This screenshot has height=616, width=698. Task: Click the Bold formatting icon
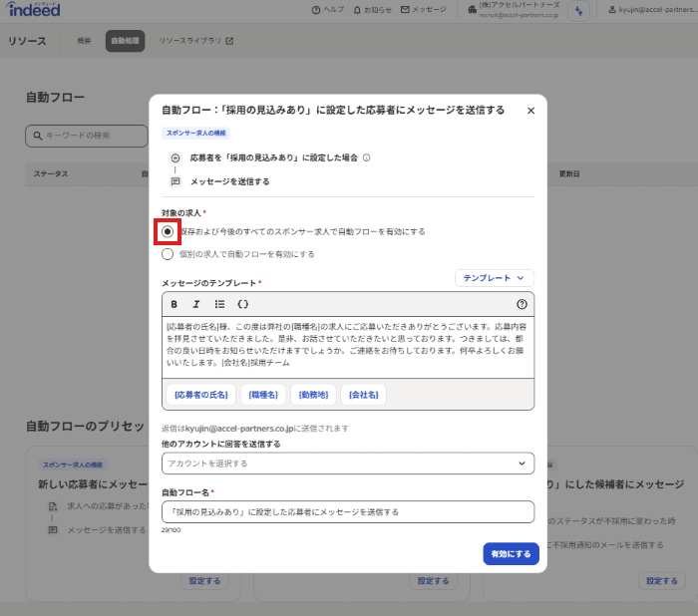point(174,304)
